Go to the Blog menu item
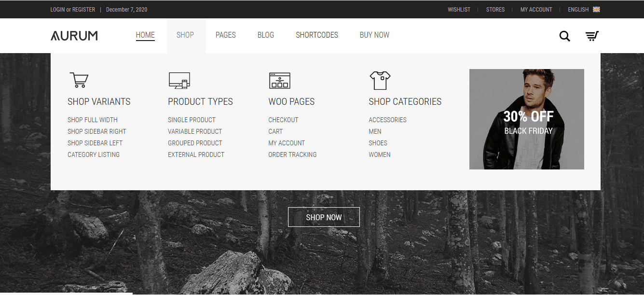This screenshot has width=644, height=295. point(266,35)
